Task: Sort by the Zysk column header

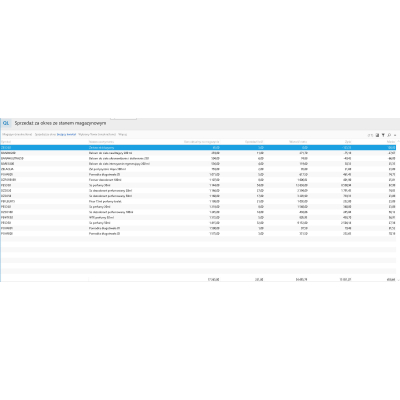Action: click(x=348, y=142)
